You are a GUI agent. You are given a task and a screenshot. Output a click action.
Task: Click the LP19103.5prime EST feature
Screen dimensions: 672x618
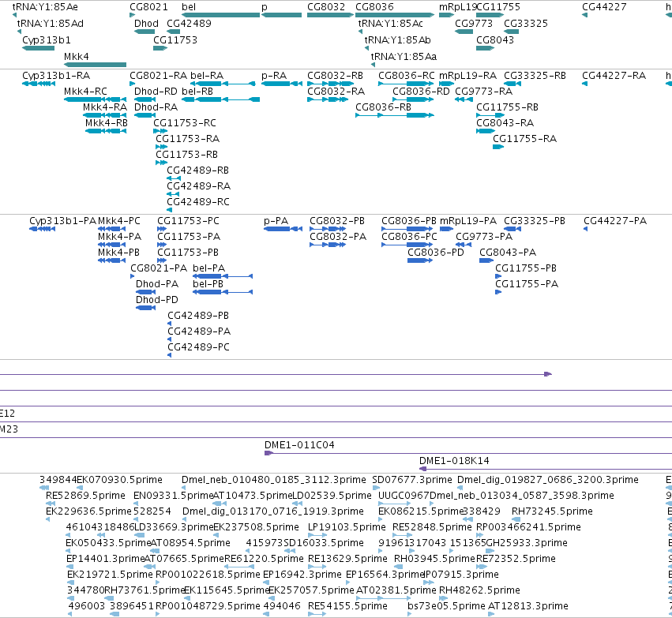317,535
